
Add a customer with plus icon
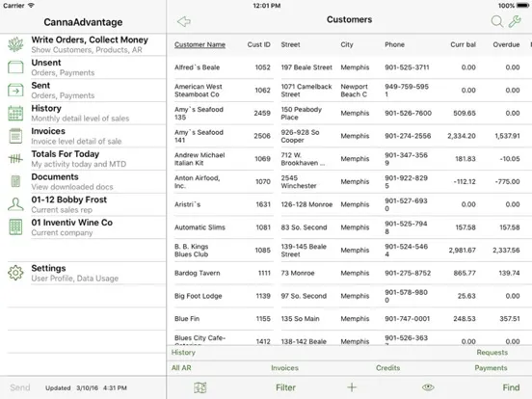(352, 387)
